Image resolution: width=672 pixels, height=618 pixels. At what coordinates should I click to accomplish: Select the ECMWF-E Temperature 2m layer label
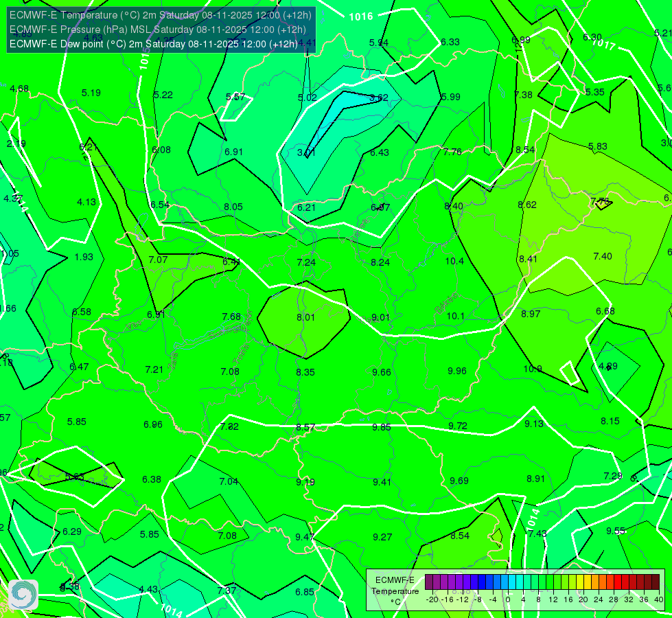(x=161, y=15)
